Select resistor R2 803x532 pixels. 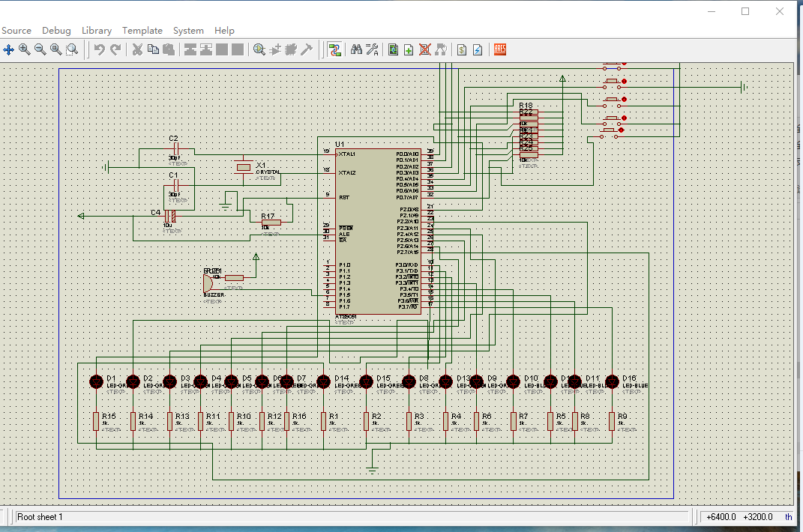click(366, 421)
